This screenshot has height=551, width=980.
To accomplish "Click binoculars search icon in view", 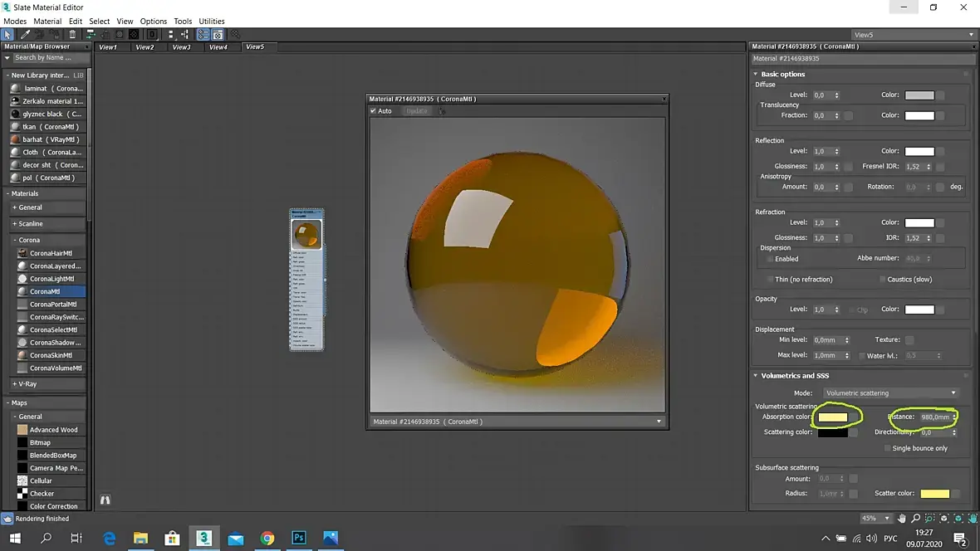I will click(105, 500).
